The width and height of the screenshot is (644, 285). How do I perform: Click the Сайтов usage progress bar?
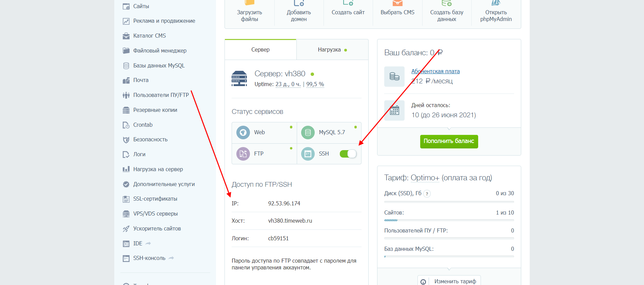(449, 220)
